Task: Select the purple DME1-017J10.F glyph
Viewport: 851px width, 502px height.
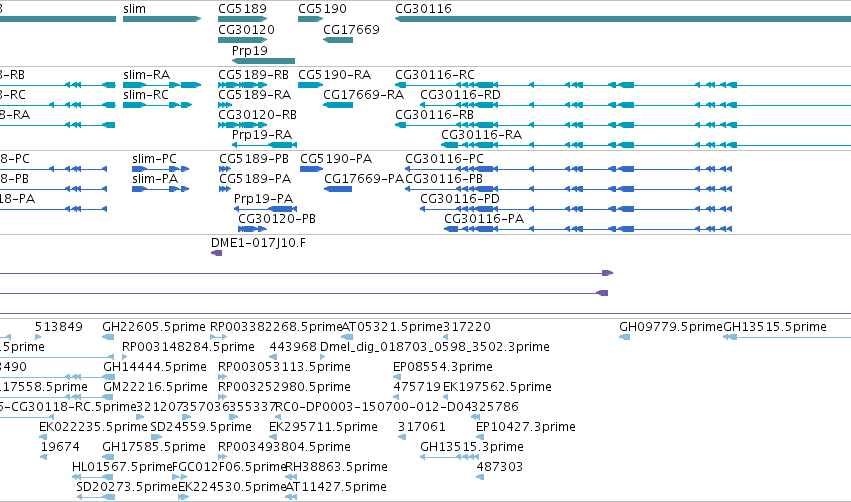Action: coord(217,253)
